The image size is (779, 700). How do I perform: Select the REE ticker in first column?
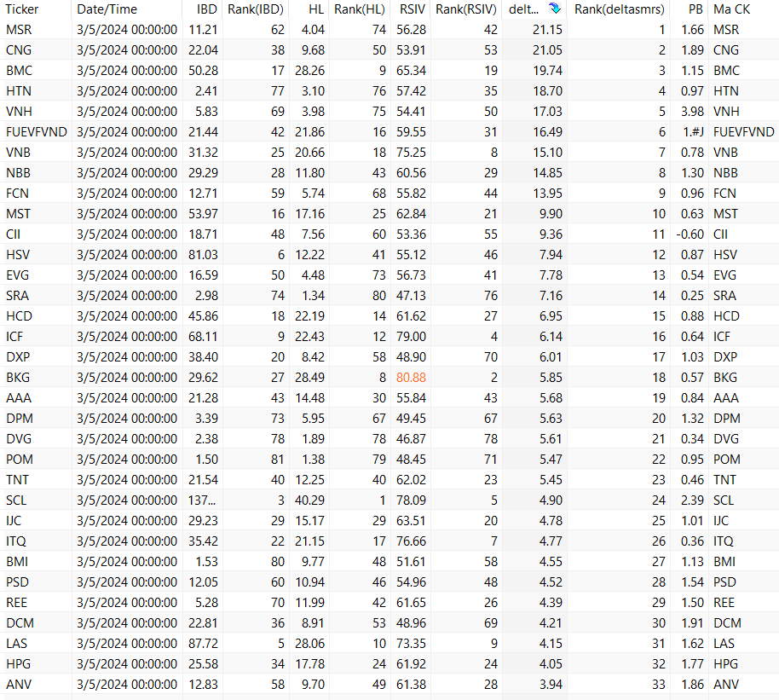pyautogui.click(x=16, y=603)
